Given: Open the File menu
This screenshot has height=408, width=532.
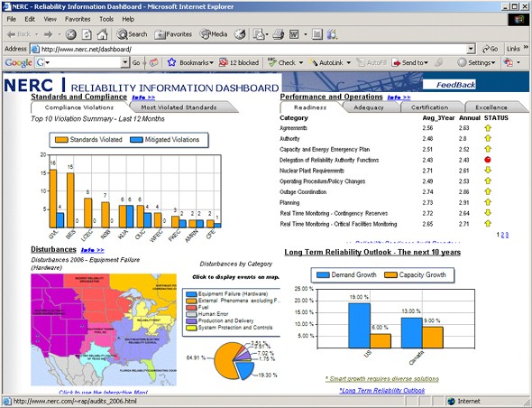Looking at the screenshot, I should click(11, 19).
